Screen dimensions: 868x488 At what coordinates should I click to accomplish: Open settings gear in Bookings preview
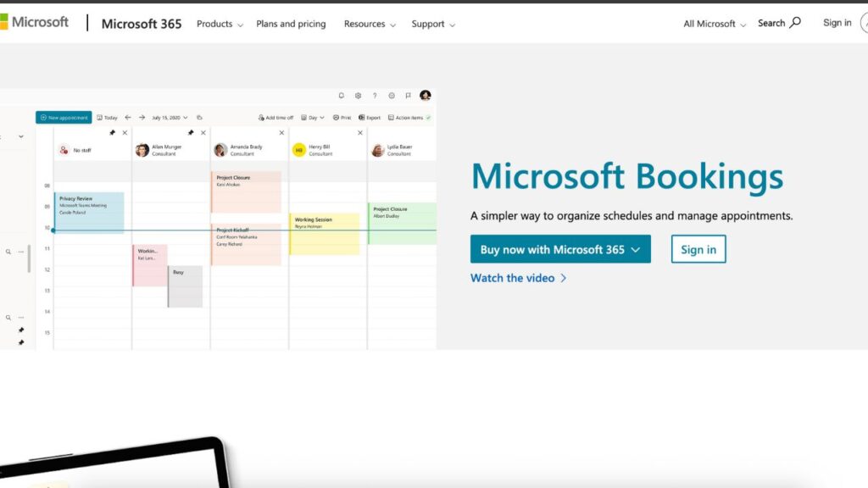coord(359,96)
